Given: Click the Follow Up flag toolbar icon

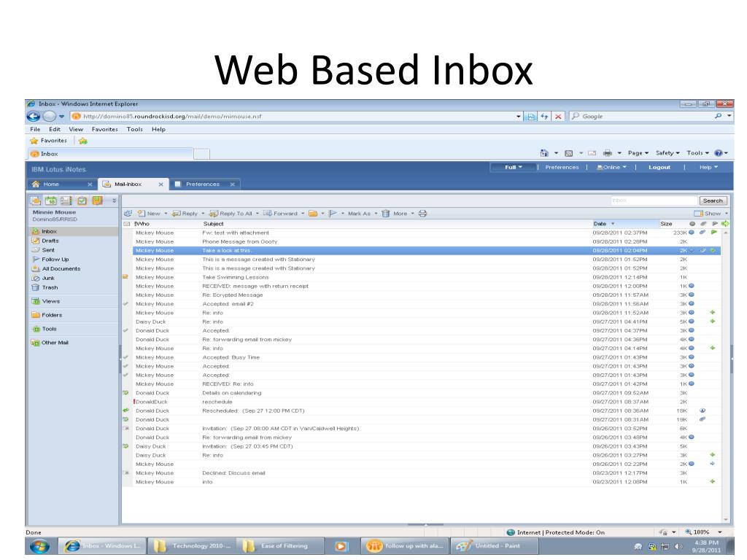Looking at the screenshot, I should click(x=333, y=214).
